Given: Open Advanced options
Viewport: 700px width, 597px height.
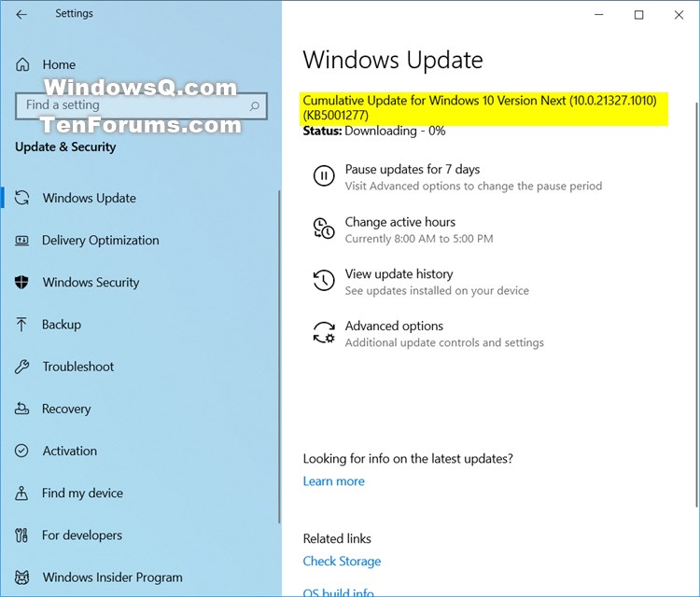Looking at the screenshot, I should [394, 326].
